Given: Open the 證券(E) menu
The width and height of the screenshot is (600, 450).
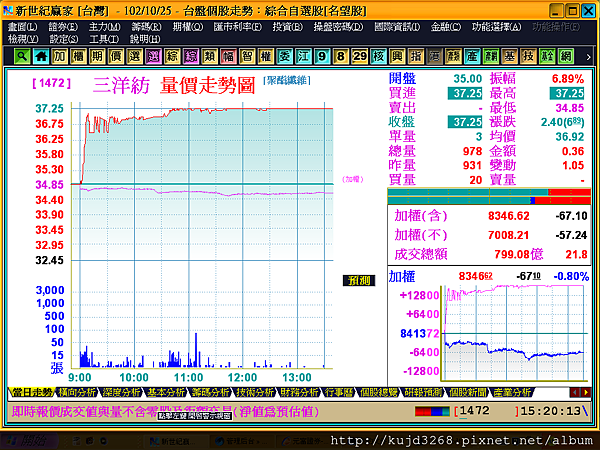Looking at the screenshot, I should 63,27.
